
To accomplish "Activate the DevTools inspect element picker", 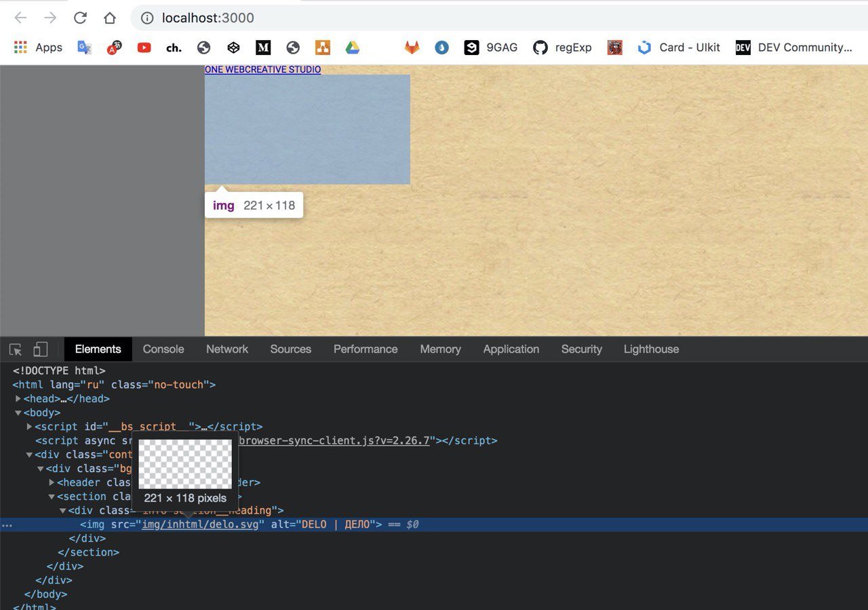I will pyautogui.click(x=16, y=349).
